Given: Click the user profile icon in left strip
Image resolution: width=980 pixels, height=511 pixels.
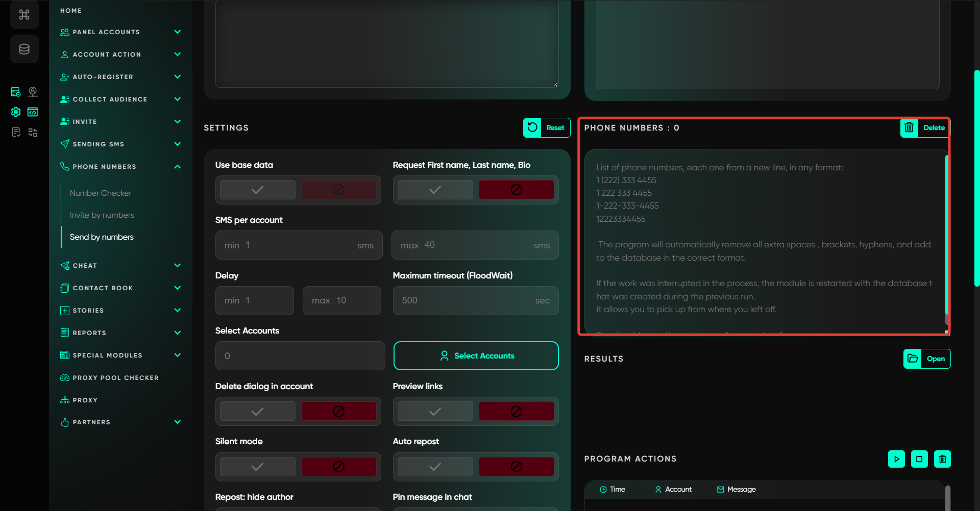Looking at the screenshot, I should (33, 92).
